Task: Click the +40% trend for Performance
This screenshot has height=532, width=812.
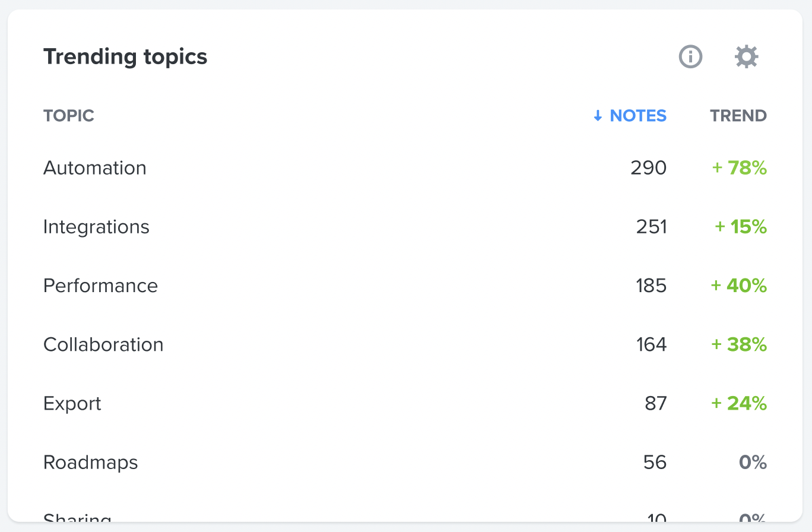Action: point(739,286)
